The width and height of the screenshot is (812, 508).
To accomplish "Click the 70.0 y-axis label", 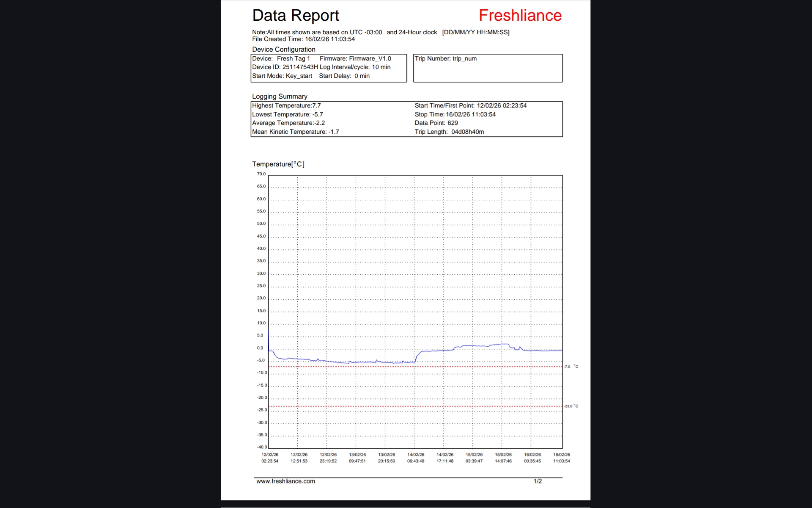I will tap(261, 174).
